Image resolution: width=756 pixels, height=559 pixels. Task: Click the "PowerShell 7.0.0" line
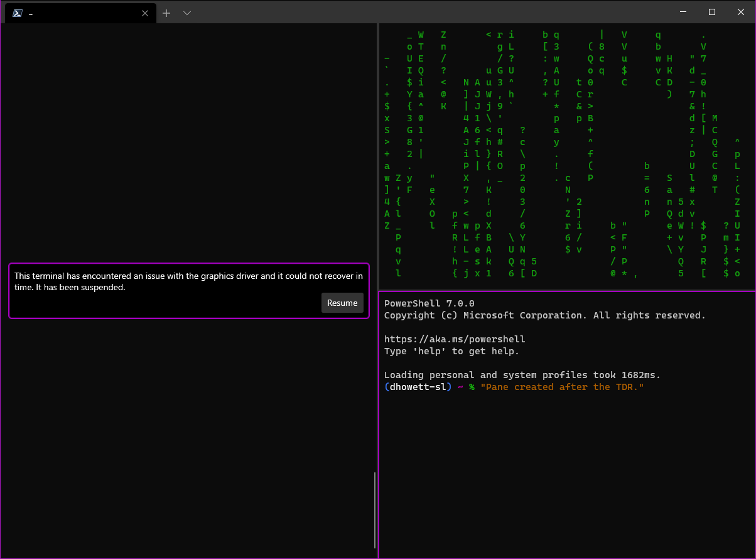coord(429,303)
